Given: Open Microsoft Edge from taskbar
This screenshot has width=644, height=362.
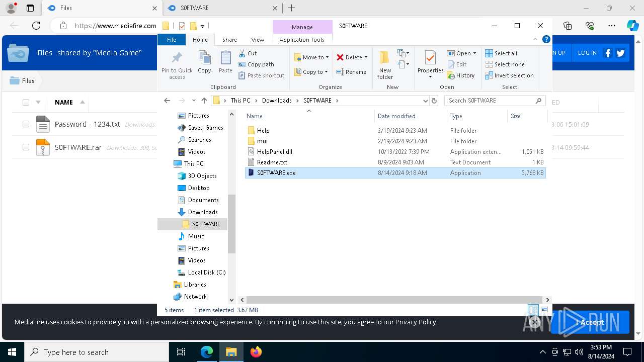Looking at the screenshot, I should click(207, 352).
